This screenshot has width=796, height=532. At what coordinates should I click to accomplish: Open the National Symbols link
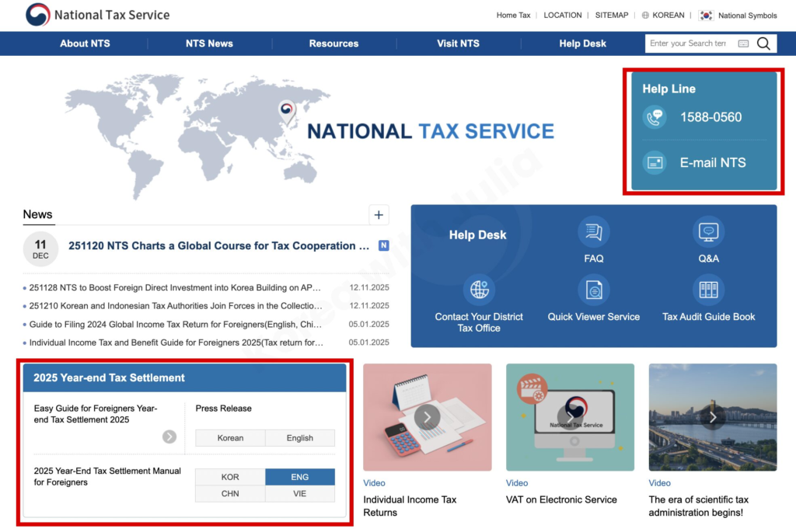coord(747,16)
